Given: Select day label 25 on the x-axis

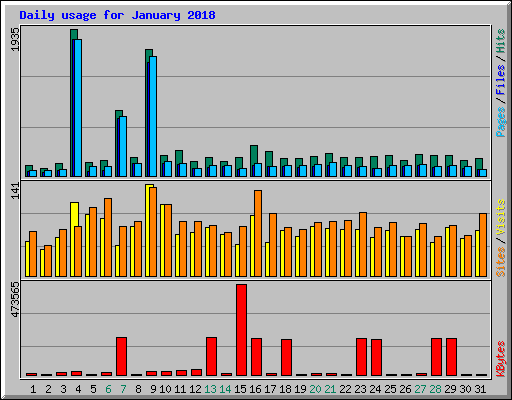Looking at the screenshot, I should point(390,389).
